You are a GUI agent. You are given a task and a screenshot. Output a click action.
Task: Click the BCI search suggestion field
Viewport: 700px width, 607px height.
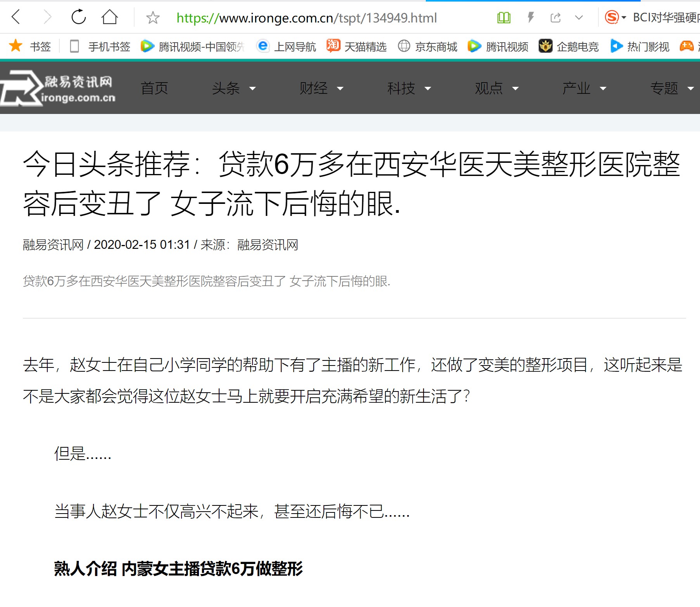pos(666,17)
